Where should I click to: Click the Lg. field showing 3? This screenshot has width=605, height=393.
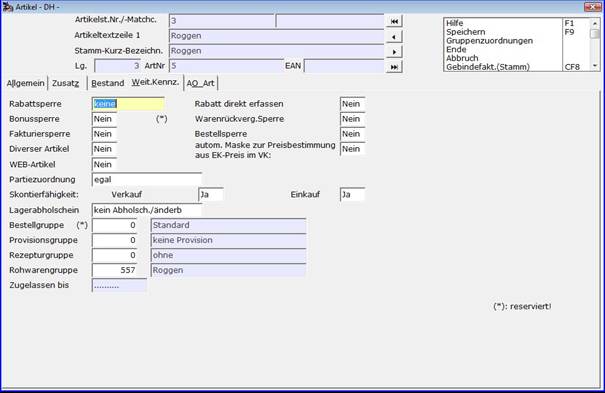[117, 66]
